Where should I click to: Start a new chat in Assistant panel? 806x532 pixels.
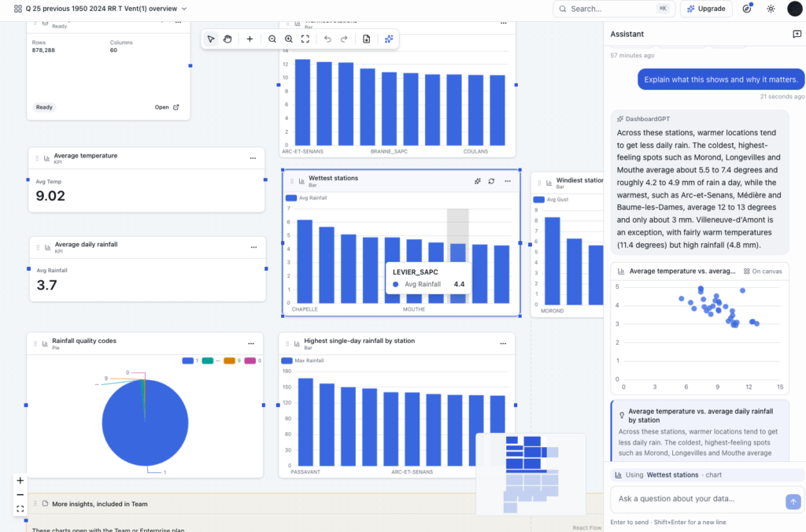click(797, 34)
